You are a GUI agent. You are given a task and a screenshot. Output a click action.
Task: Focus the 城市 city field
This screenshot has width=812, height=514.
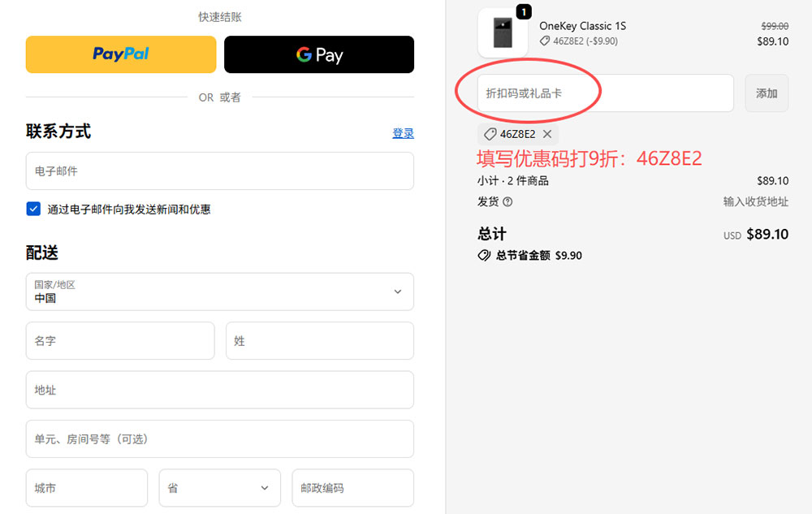click(87, 487)
